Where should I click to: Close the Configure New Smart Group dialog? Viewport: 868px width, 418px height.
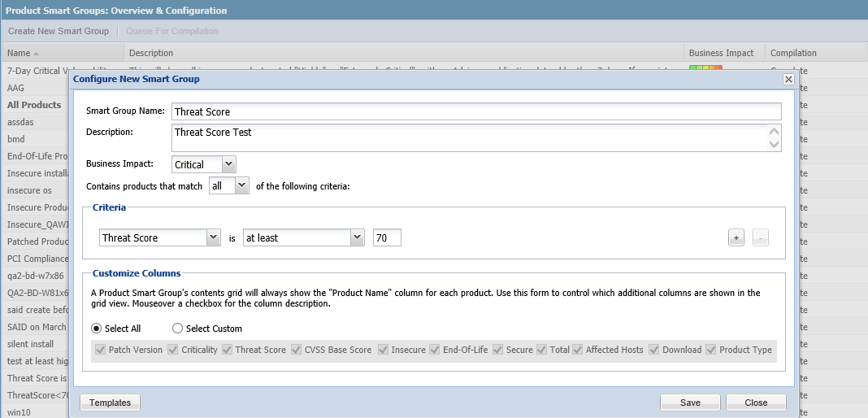[x=788, y=79]
